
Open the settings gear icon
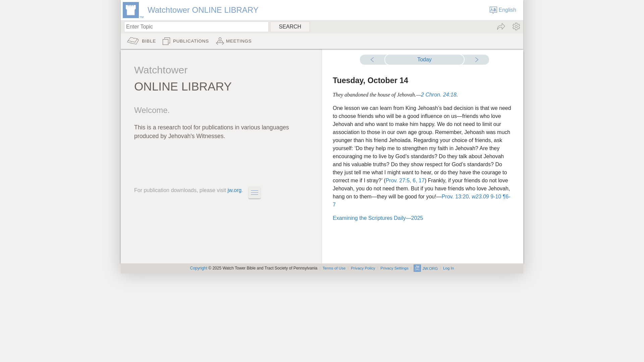click(x=516, y=26)
